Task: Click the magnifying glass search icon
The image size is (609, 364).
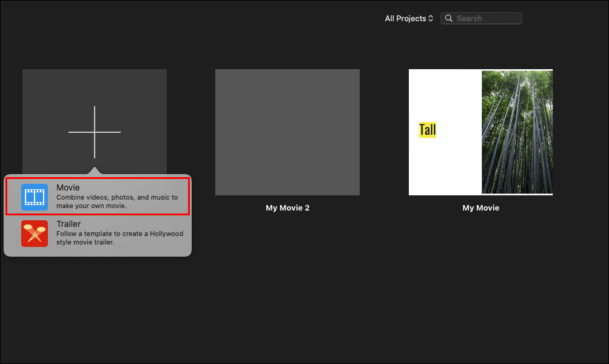Action: (x=448, y=18)
